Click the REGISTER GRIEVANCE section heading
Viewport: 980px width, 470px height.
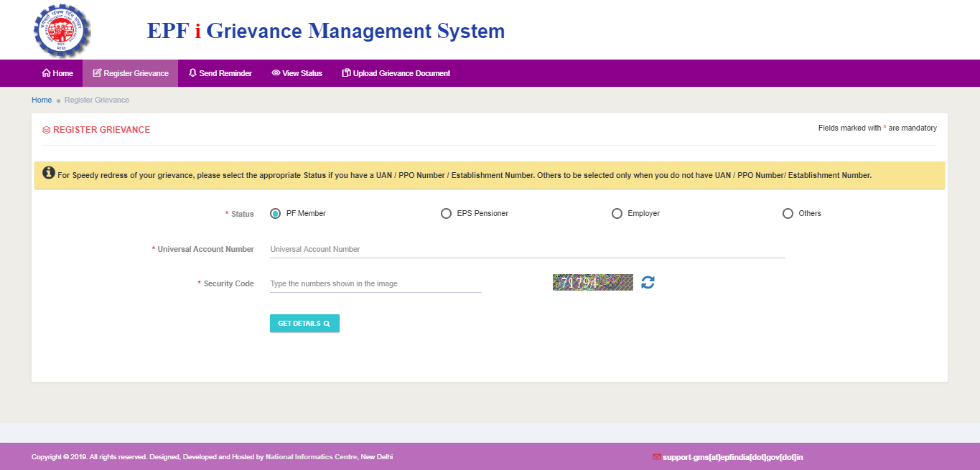click(x=102, y=130)
